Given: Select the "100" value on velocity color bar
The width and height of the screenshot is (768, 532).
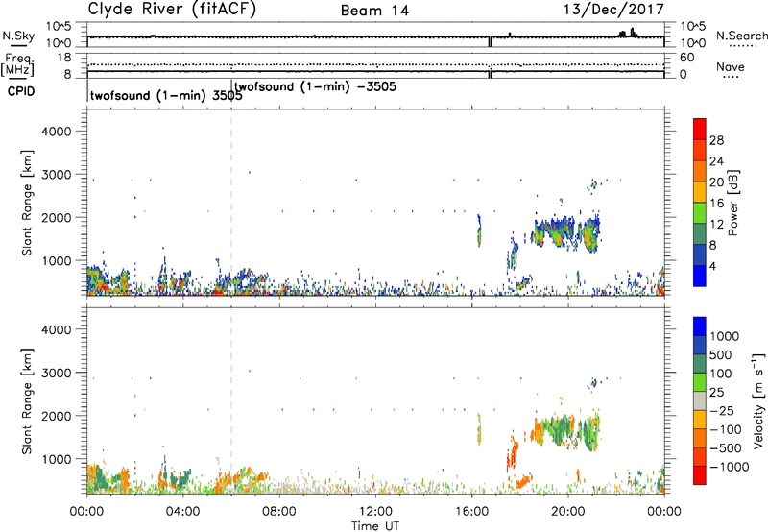Looking at the screenshot, I should (722, 374).
